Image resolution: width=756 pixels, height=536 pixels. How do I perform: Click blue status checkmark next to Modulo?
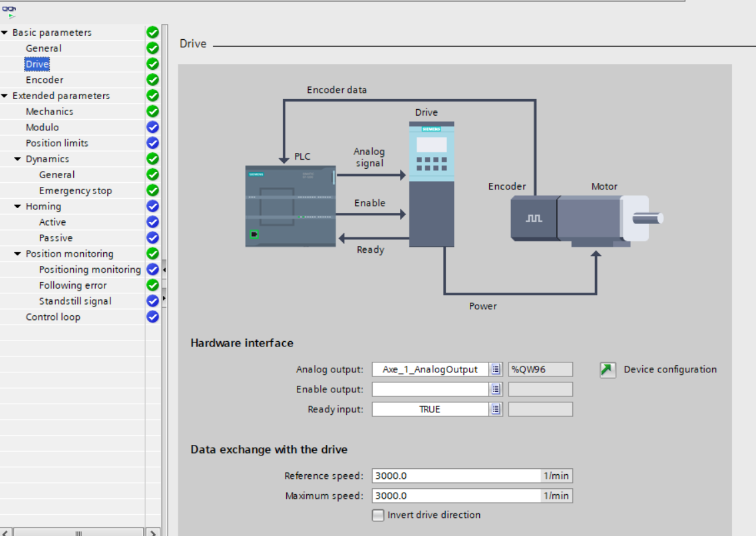(152, 128)
